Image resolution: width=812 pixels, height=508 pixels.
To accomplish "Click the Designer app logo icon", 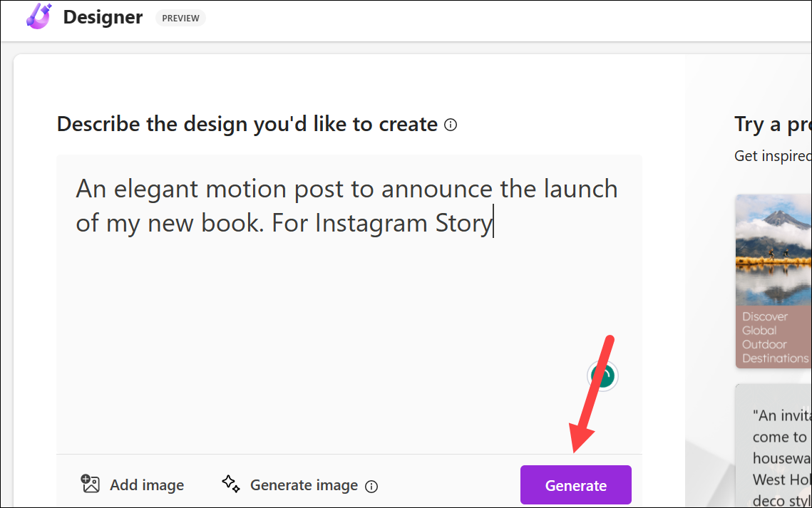I will 38,16.
